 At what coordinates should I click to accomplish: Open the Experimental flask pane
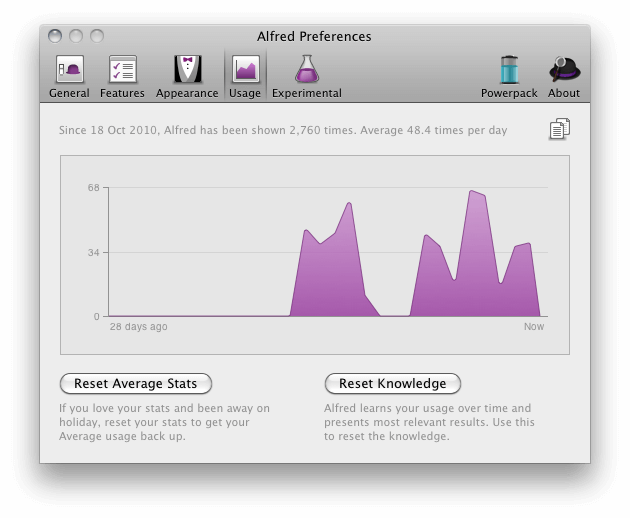[x=307, y=76]
